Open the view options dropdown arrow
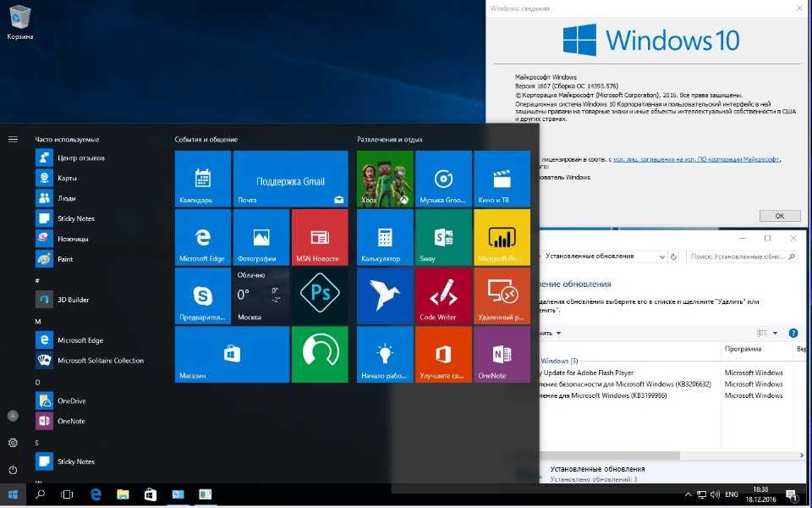The height and width of the screenshot is (508, 812). [776, 334]
